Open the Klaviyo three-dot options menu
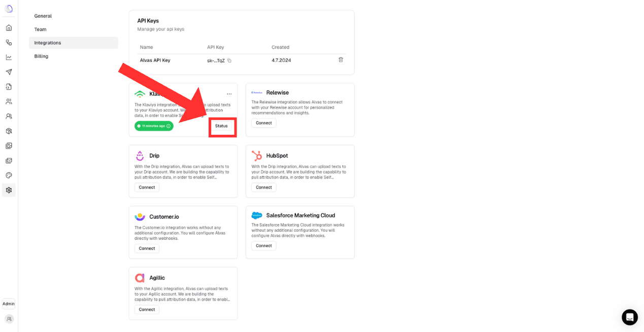Screen dimensions: 644x332 [x=229, y=94]
